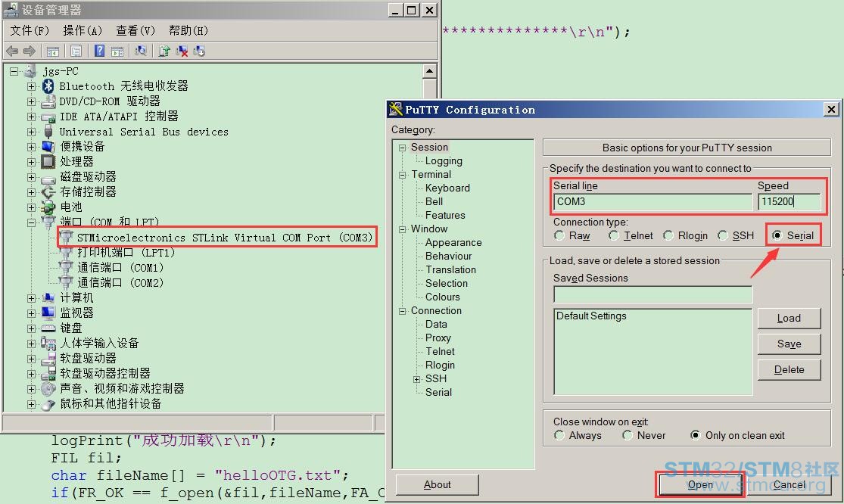The image size is (844, 504).
Task: Collapse the jgs-PC root node
Action: (x=14, y=71)
